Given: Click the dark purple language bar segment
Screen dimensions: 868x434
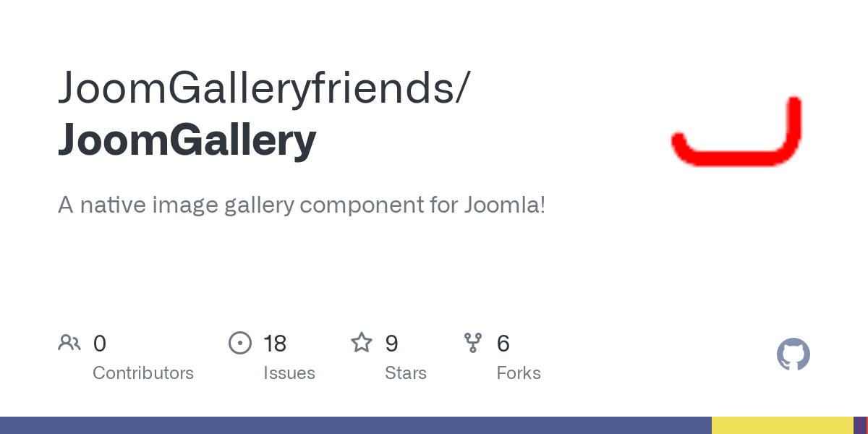Looking at the screenshot, I should (x=859, y=425).
